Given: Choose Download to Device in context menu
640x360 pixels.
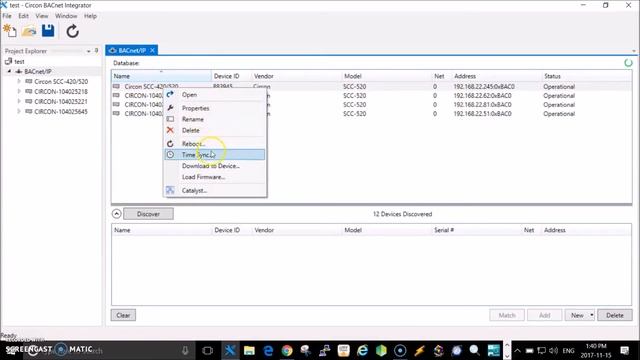Looking at the screenshot, I should tap(215, 166).
